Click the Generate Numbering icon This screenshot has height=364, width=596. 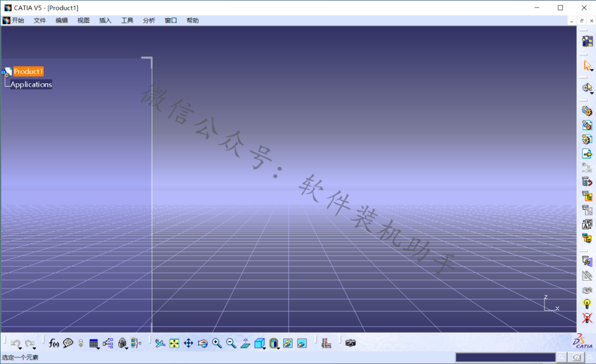click(x=587, y=224)
